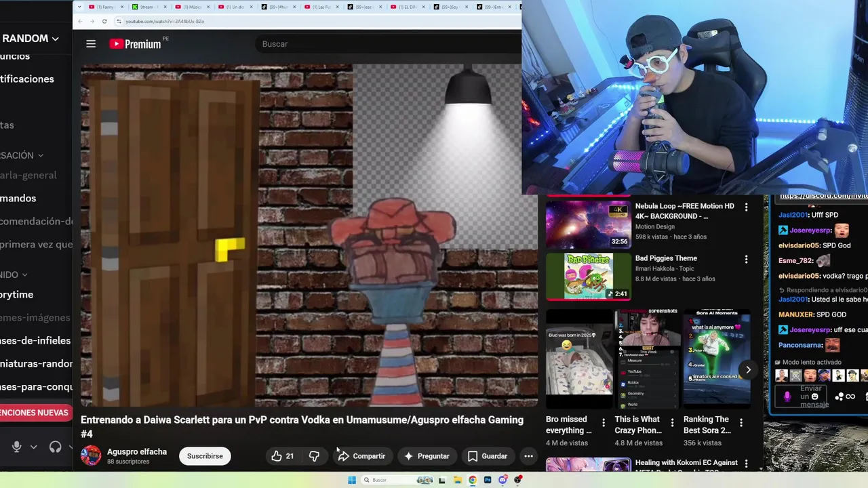Image resolution: width=868 pixels, height=488 pixels.
Task: Subscribe to Aguspro elfacha with Suscribirse
Action: 205,456
